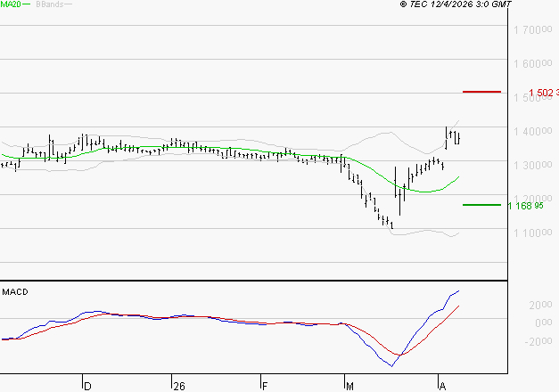559x392 pixels.
Task: Click the green support level line
Action: coord(481,205)
